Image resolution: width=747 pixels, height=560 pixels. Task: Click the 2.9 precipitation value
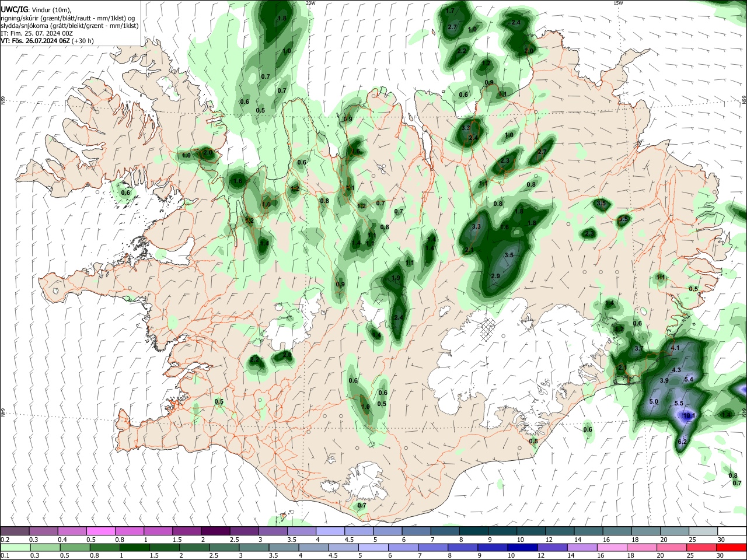[495, 276]
